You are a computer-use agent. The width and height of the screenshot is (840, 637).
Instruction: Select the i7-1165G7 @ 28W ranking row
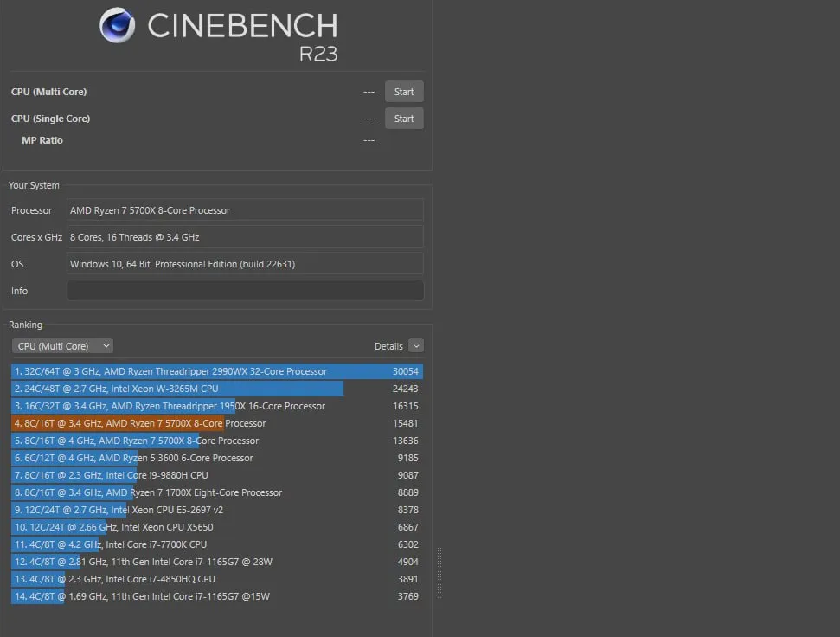click(x=217, y=562)
